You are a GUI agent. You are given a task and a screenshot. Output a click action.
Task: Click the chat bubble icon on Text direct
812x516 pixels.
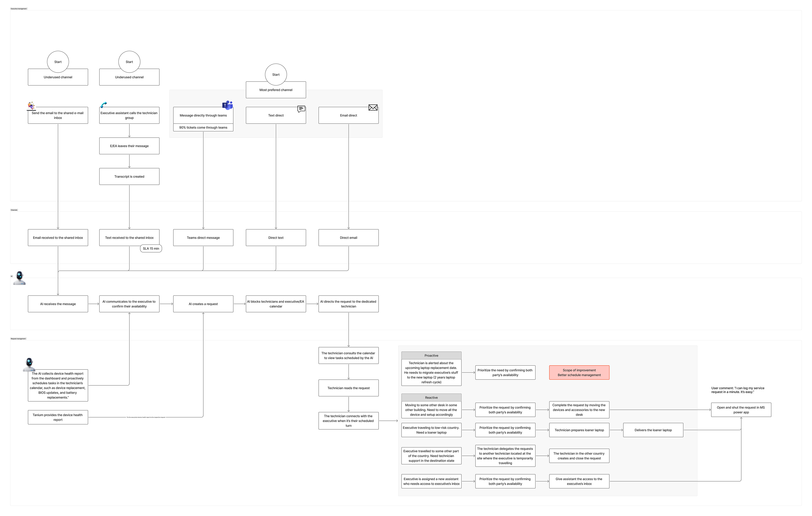[301, 109]
